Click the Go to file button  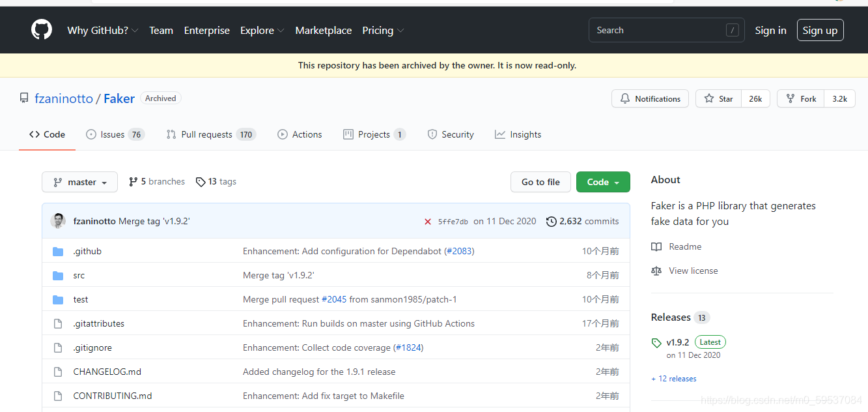[540, 182]
